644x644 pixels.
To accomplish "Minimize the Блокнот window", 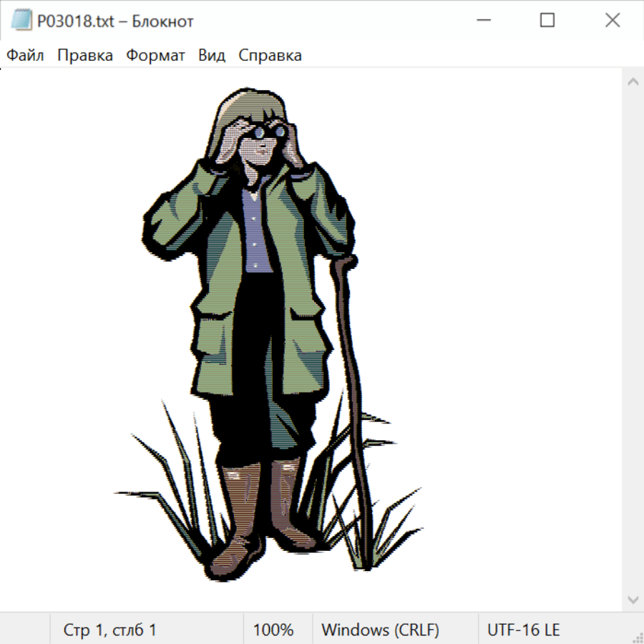I will click(482, 21).
